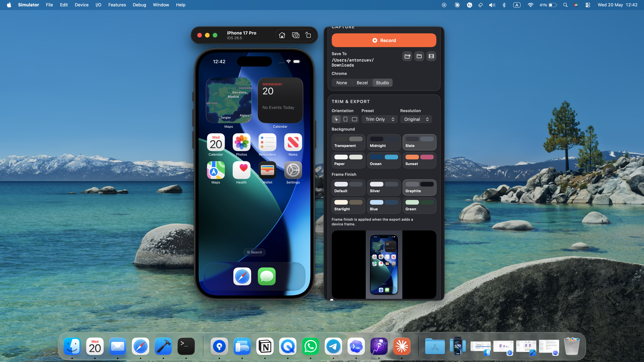Launch Messages from the iPhone dock
This screenshot has height=362, width=644.
tap(266, 276)
